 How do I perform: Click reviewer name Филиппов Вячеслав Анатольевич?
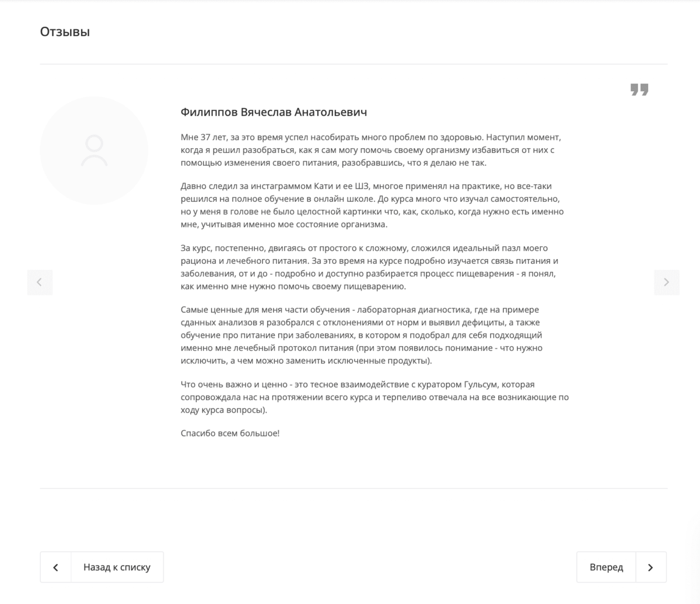(x=274, y=111)
